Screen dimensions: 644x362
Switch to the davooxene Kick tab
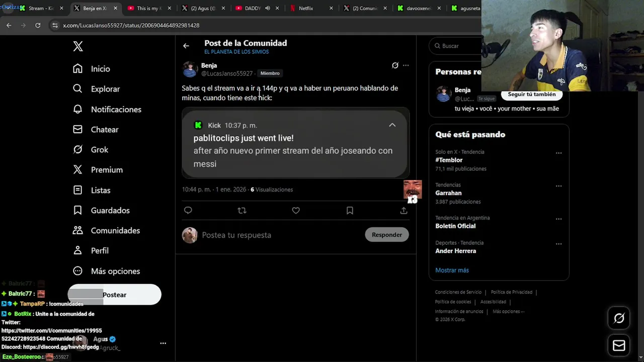[x=419, y=9]
